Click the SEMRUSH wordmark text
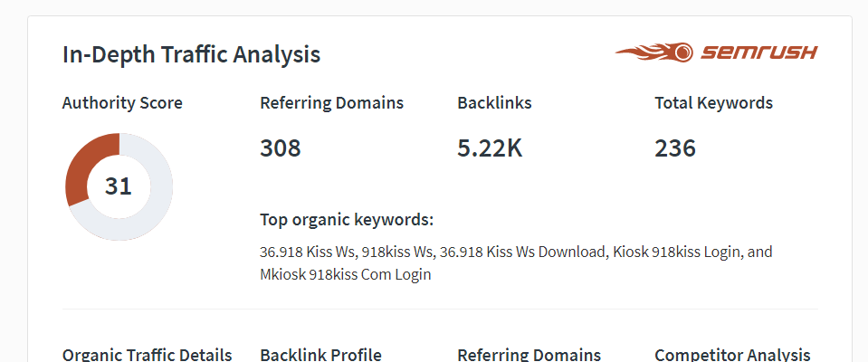 [x=758, y=52]
